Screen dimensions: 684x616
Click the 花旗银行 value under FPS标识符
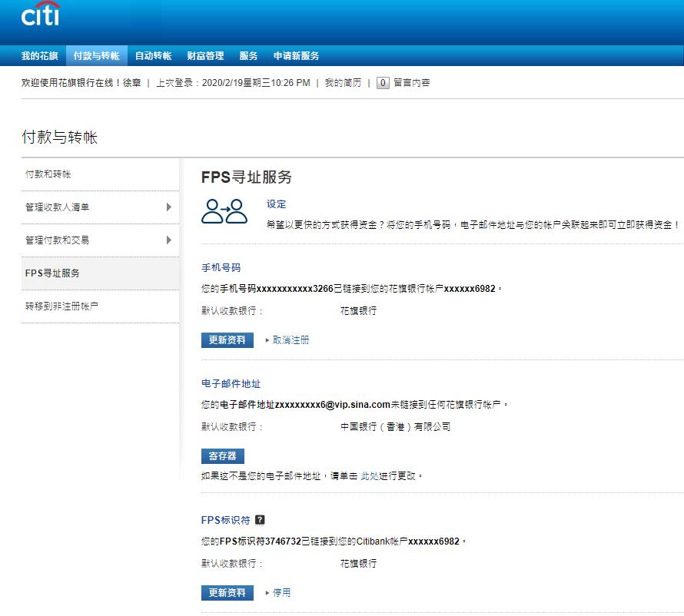point(359,564)
